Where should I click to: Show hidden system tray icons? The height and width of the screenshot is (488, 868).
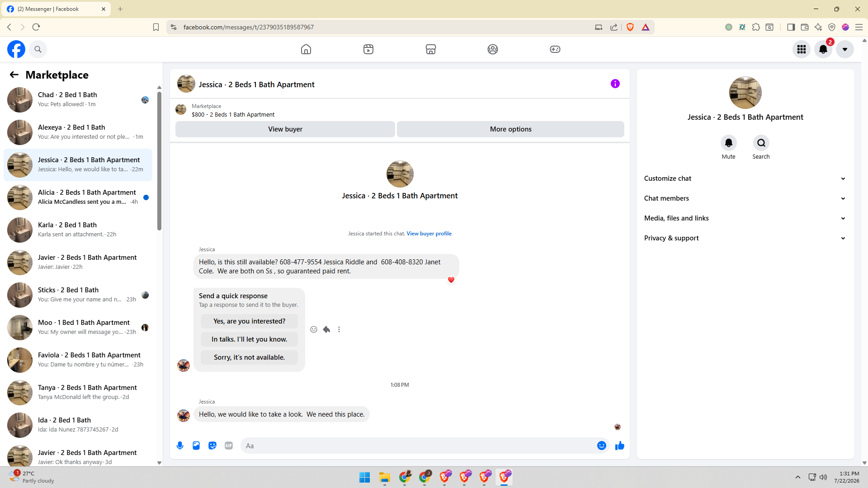tap(798, 477)
